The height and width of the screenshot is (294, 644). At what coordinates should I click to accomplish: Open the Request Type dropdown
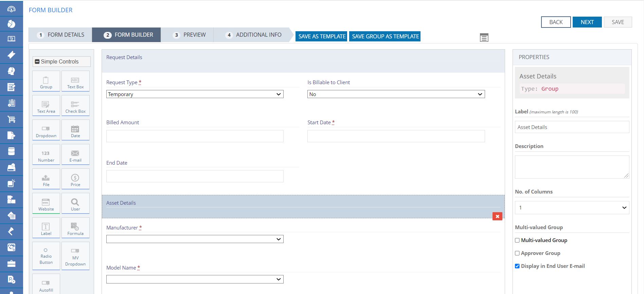[x=195, y=94]
